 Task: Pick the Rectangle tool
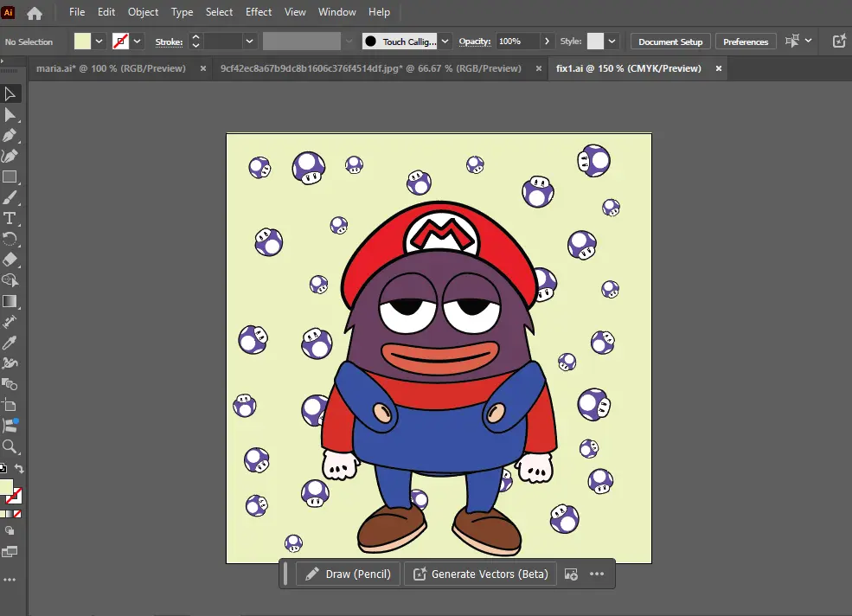point(10,176)
